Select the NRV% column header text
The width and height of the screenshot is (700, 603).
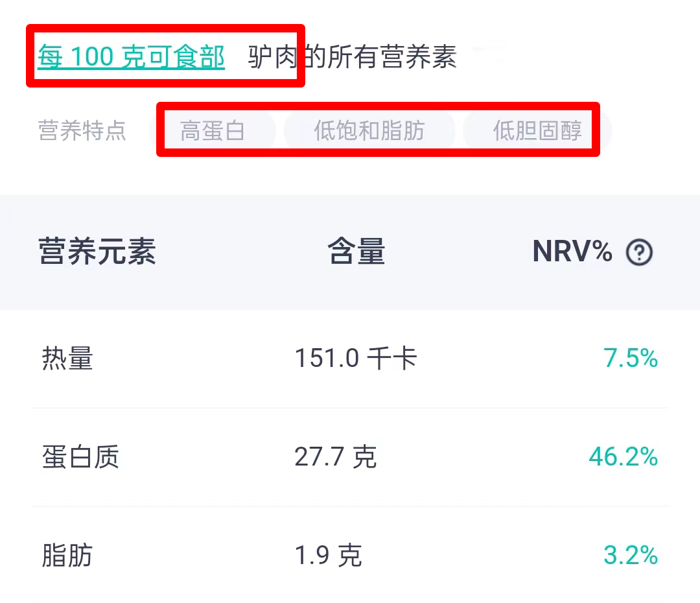pos(572,252)
